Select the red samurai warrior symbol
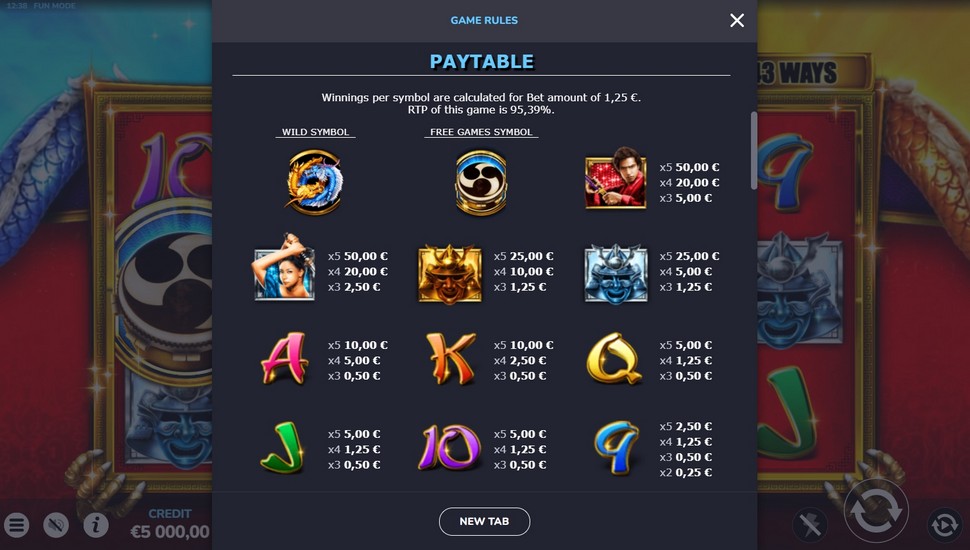Viewport: 970px width, 550px height. (x=616, y=178)
